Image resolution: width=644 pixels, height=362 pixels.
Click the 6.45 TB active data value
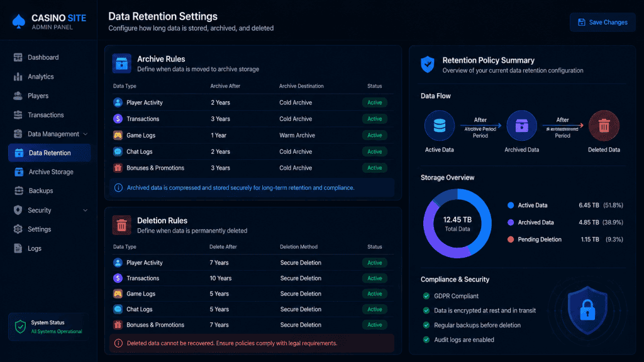click(589, 206)
